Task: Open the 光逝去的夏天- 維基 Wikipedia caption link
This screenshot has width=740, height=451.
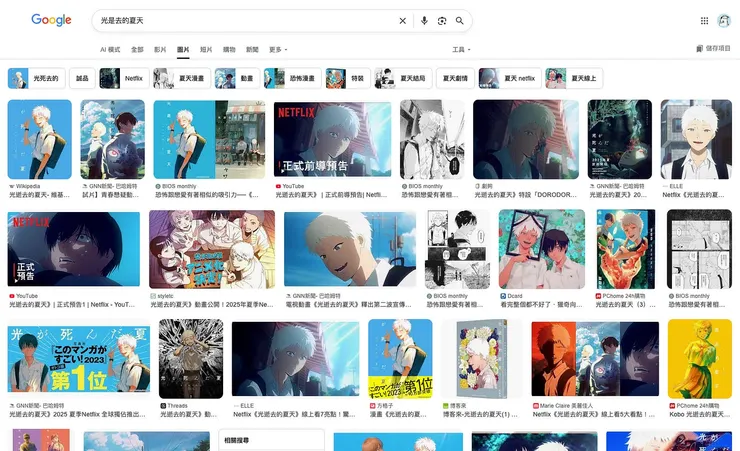Action: 40,195
